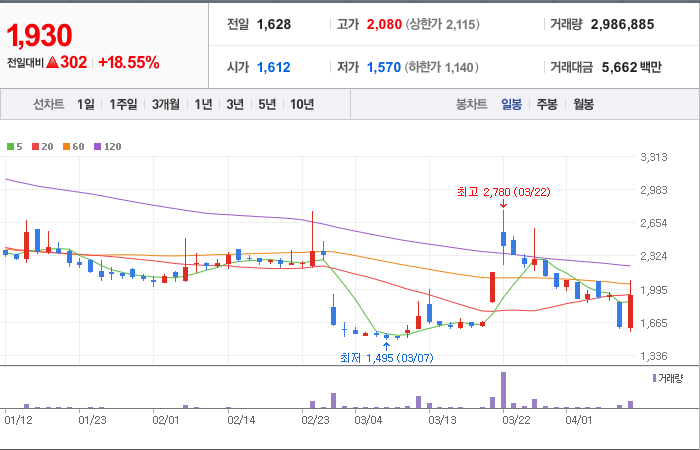Show the 3개월 line chart
The width and height of the screenshot is (700, 450).
pos(166,104)
